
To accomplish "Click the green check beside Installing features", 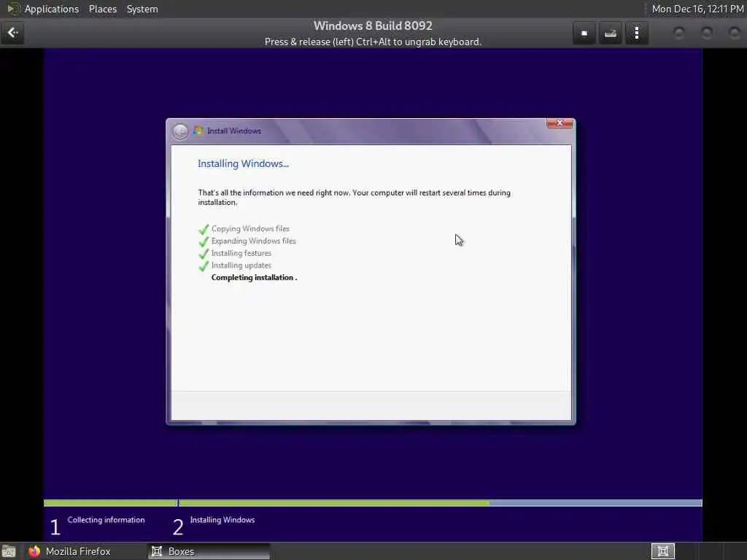I will [204, 254].
